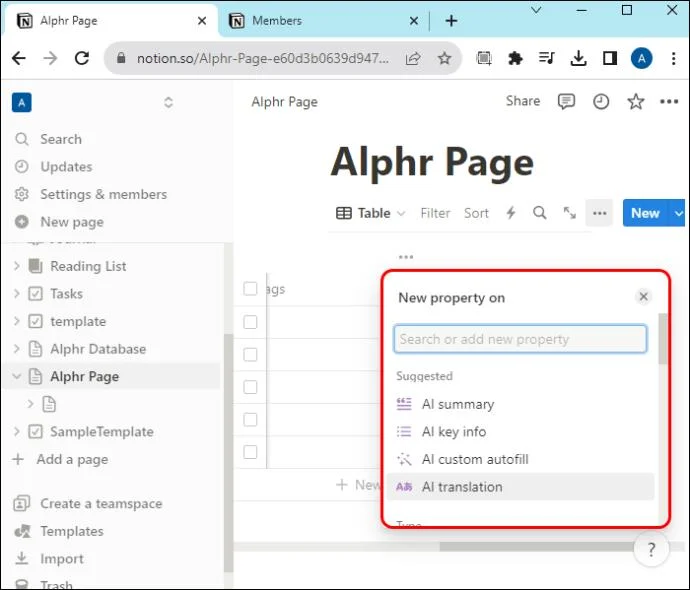This screenshot has width=690, height=590.
Task: Open table as full page arrows icon
Action: point(569,213)
